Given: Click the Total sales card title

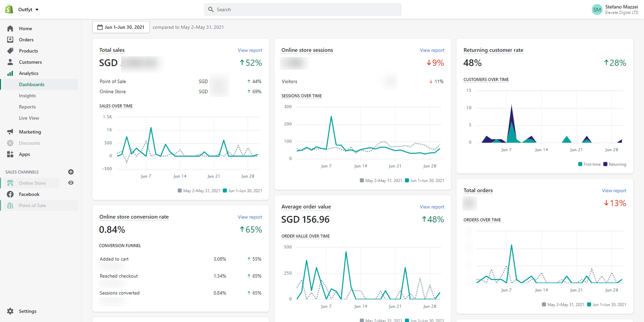Looking at the screenshot, I should pos(112,50).
